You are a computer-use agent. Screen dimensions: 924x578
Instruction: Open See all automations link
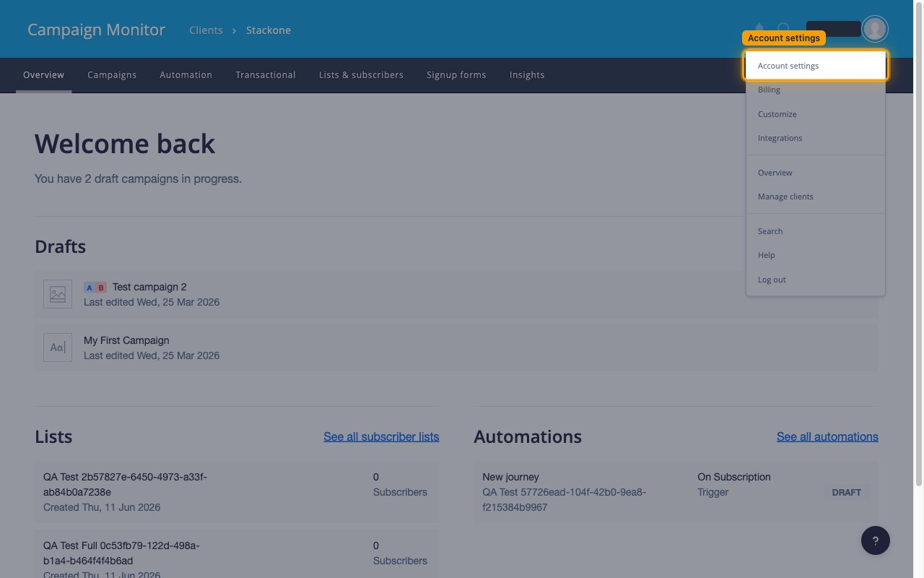click(827, 436)
